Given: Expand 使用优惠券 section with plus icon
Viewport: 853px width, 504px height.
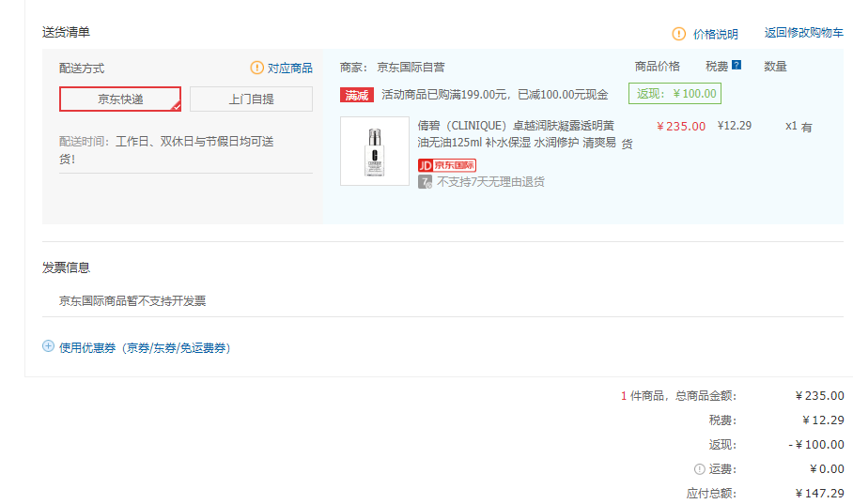Looking at the screenshot, I should pos(48,346).
